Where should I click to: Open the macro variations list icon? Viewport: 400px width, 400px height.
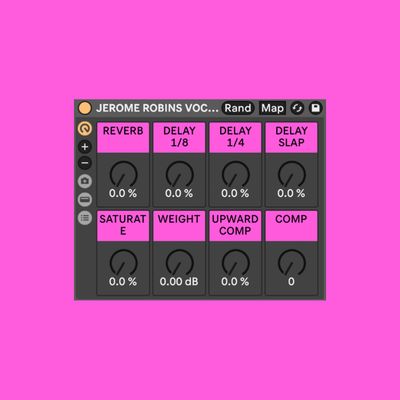(x=85, y=218)
